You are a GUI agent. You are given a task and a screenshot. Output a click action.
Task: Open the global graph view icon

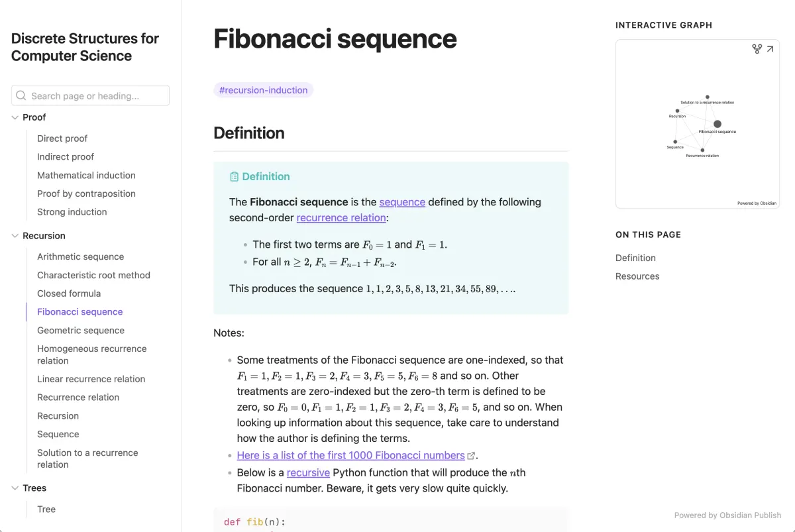point(757,49)
